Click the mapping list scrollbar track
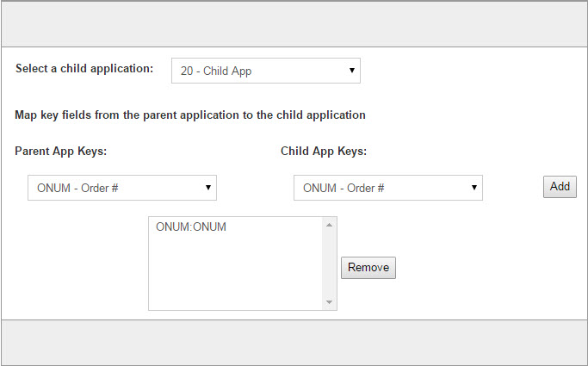 pyautogui.click(x=329, y=264)
